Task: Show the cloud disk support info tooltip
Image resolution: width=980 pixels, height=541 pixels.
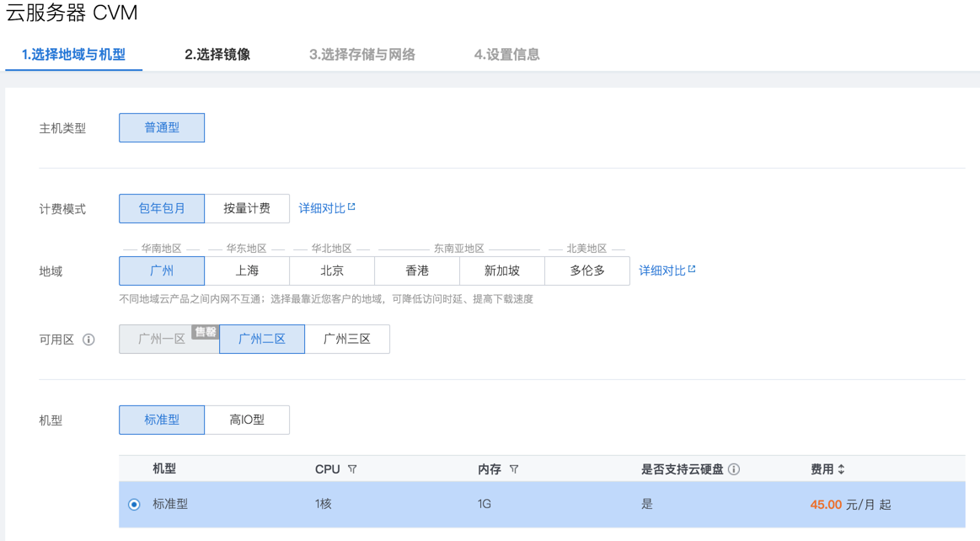Action: point(735,469)
